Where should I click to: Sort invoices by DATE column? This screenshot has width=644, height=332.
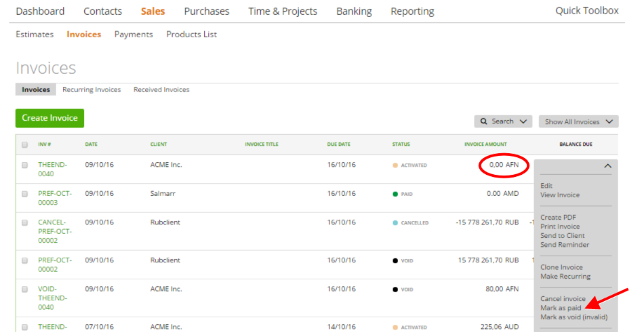click(x=91, y=144)
